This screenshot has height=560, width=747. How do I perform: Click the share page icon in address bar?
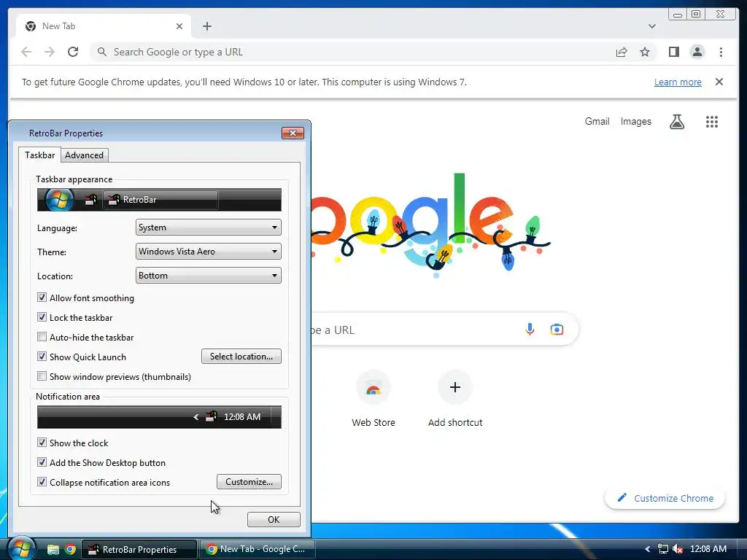click(x=622, y=52)
